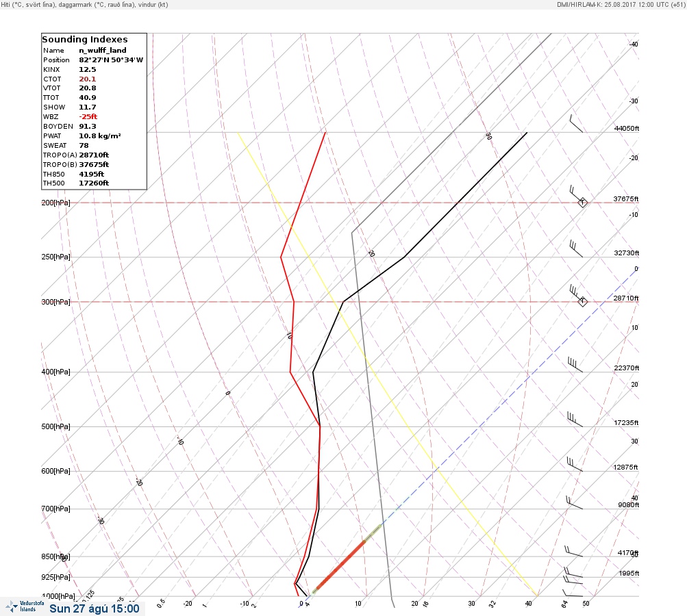
Task: Click the wind barb at the 22370ft level
Action: tap(576, 365)
